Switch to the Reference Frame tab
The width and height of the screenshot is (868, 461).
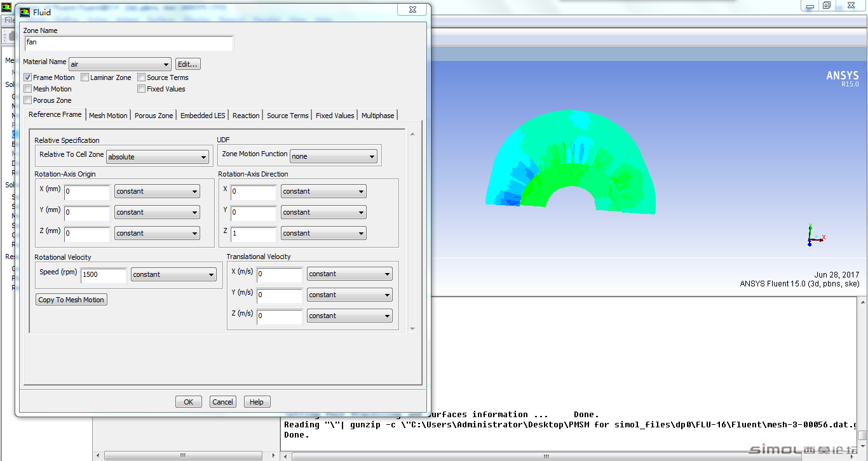click(x=55, y=114)
